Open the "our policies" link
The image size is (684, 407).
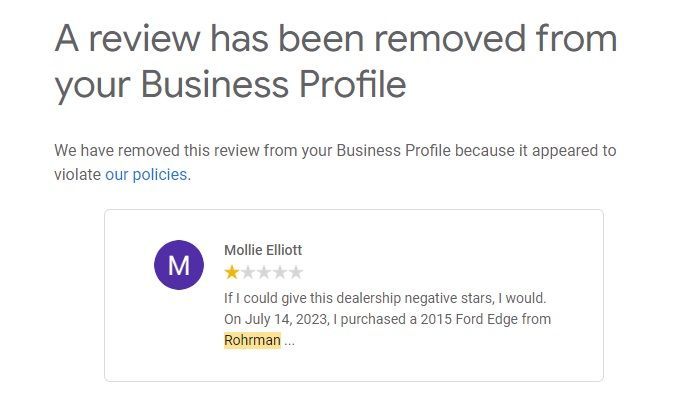[x=146, y=174]
